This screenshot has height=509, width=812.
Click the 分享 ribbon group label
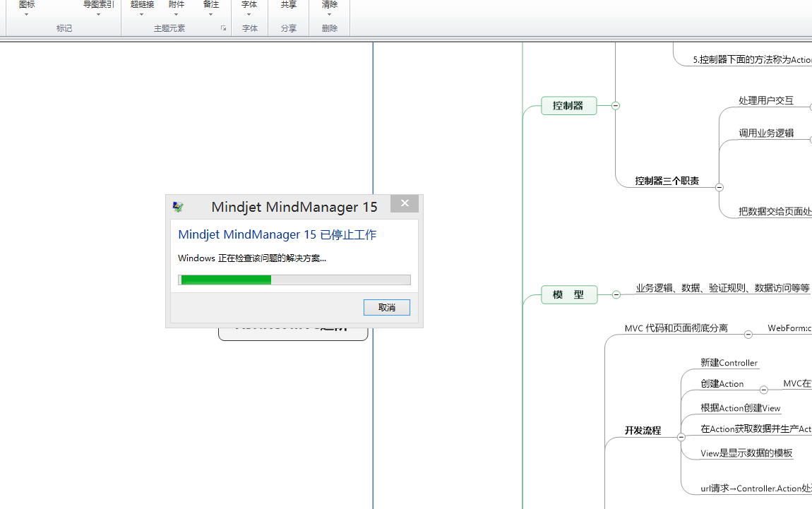click(289, 28)
